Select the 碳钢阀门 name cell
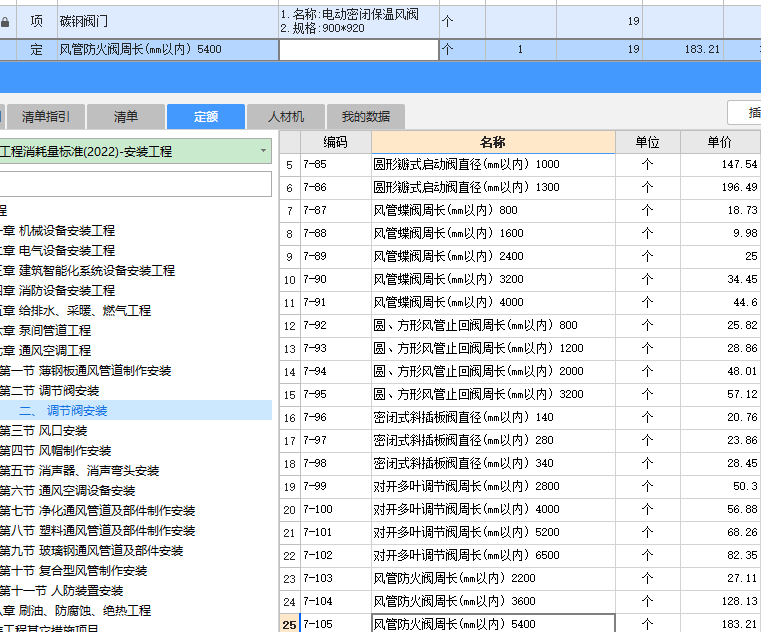761x632 pixels. click(168, 21)
